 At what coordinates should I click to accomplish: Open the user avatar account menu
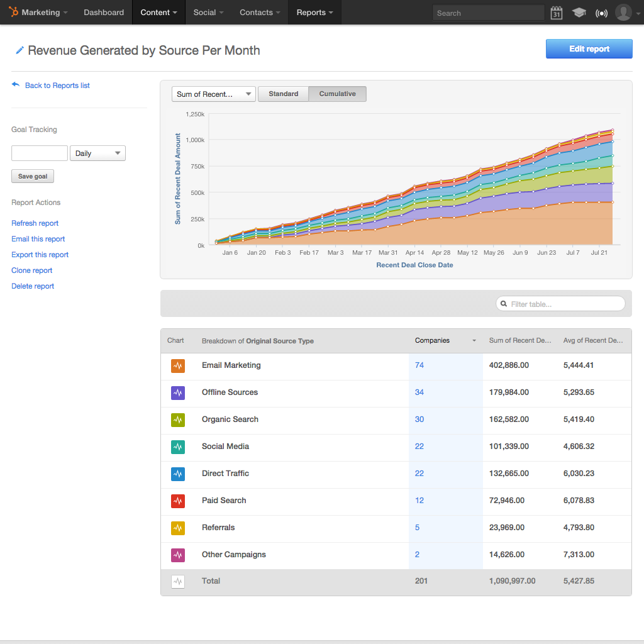tap(624, 13)
